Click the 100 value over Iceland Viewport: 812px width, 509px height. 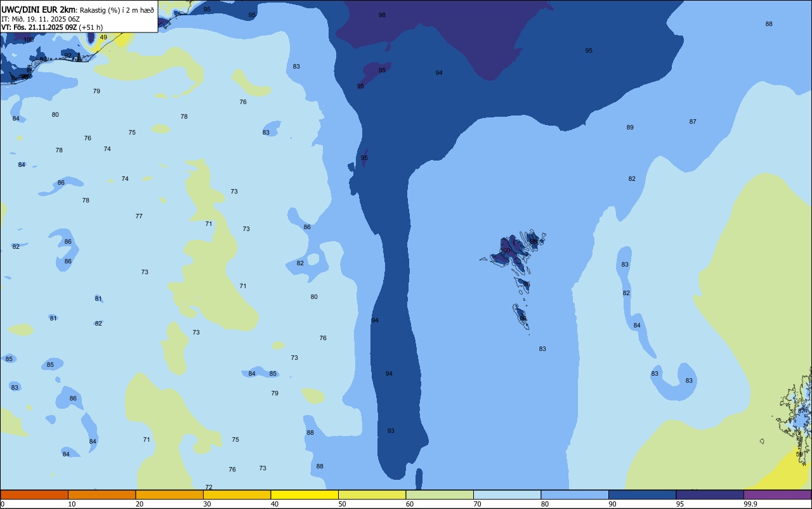pos(29,40)
